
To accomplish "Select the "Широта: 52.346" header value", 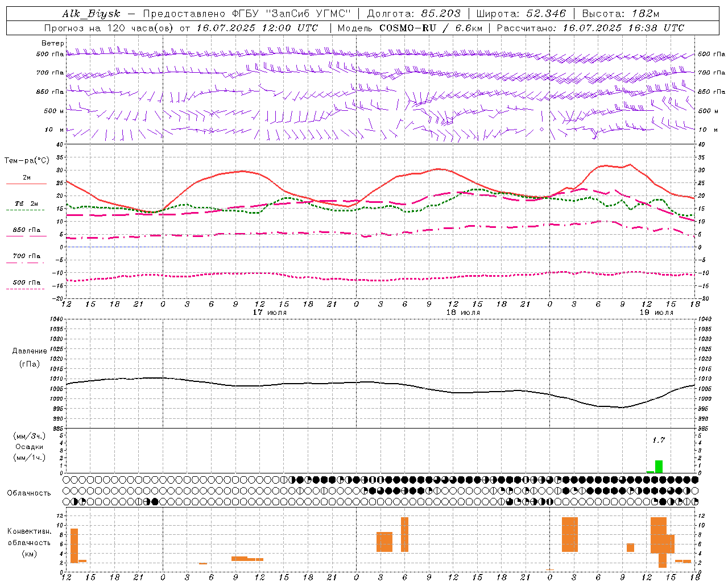I will pos(521,14).
